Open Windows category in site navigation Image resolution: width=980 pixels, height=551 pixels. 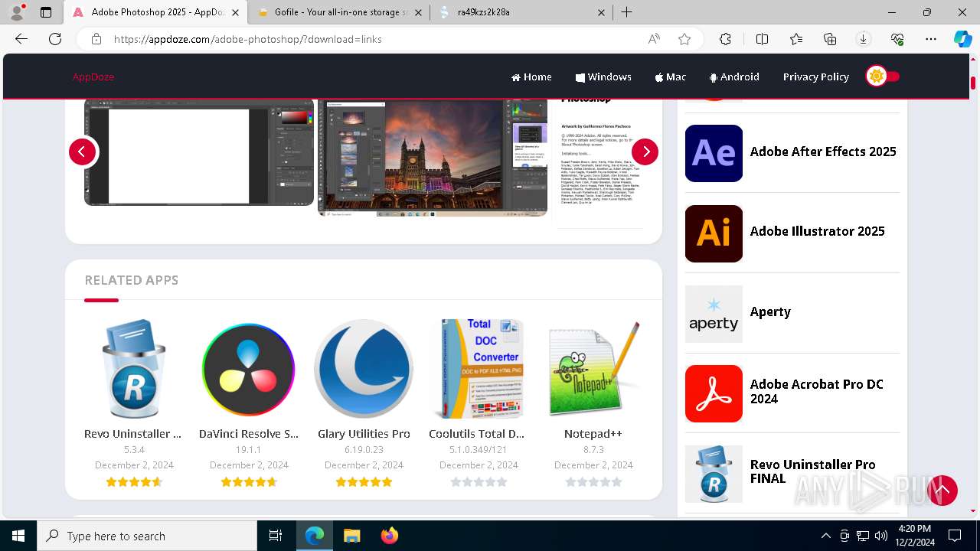click(603, 77)
